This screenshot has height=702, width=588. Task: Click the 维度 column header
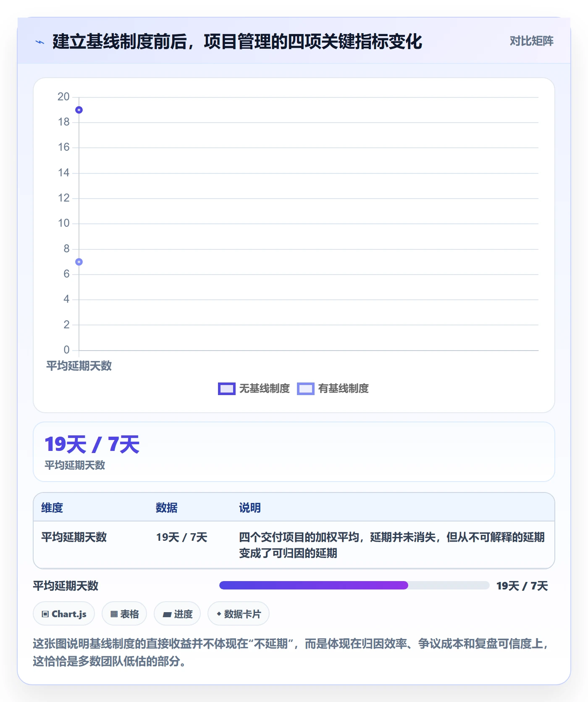pyautogui.click(x=52, y=508)
